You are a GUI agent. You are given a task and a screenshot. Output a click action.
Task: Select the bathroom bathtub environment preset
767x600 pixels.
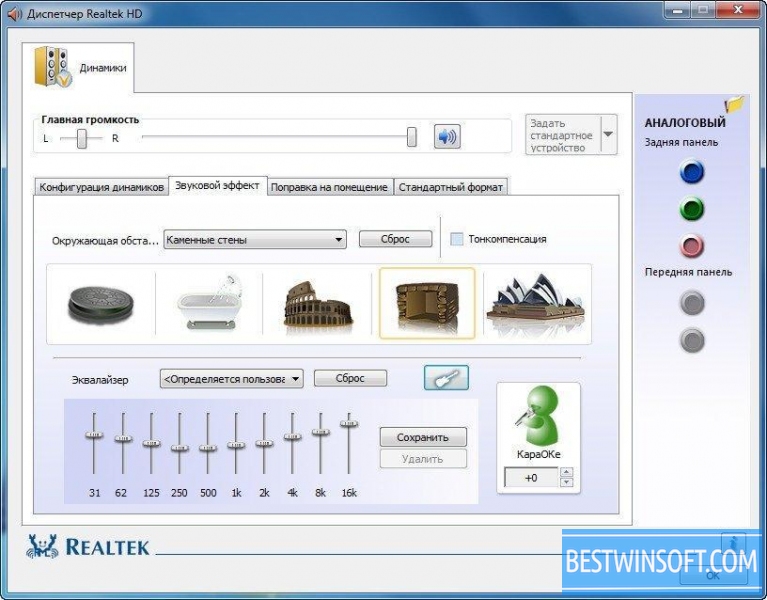click(x=209, y=303)
